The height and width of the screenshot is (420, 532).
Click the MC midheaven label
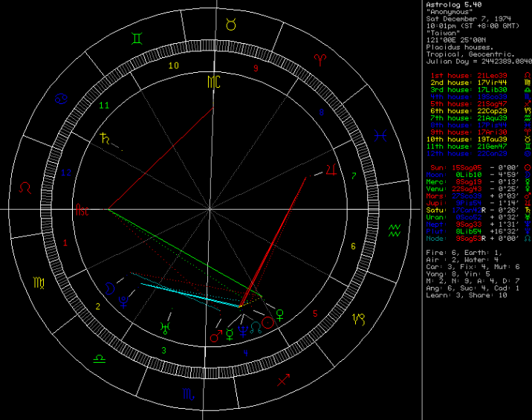pyautogui.click(x=214, y=81)
